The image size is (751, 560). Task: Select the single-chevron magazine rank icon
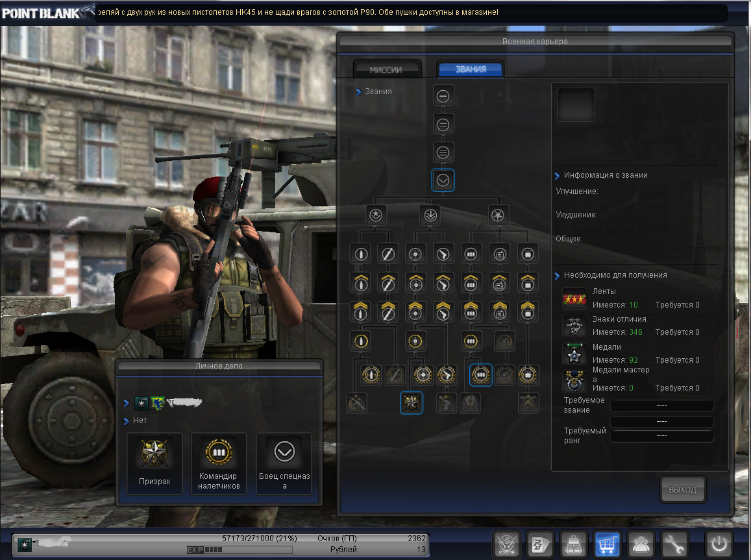click(471, 284)
